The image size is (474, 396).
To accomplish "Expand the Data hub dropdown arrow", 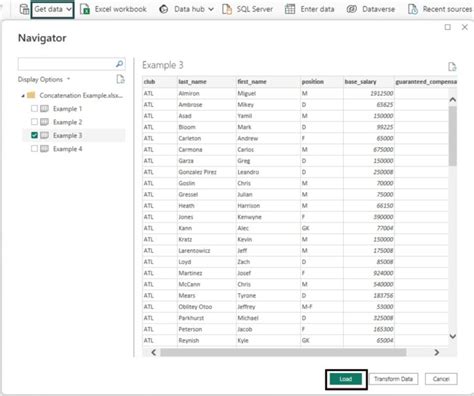I will (x=211, y=9).
